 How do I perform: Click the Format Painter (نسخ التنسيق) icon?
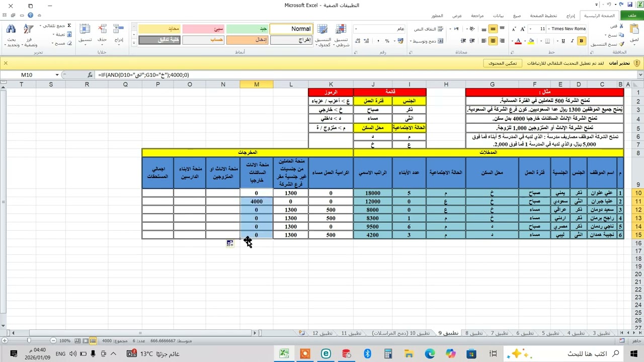(x=621, y=44)
